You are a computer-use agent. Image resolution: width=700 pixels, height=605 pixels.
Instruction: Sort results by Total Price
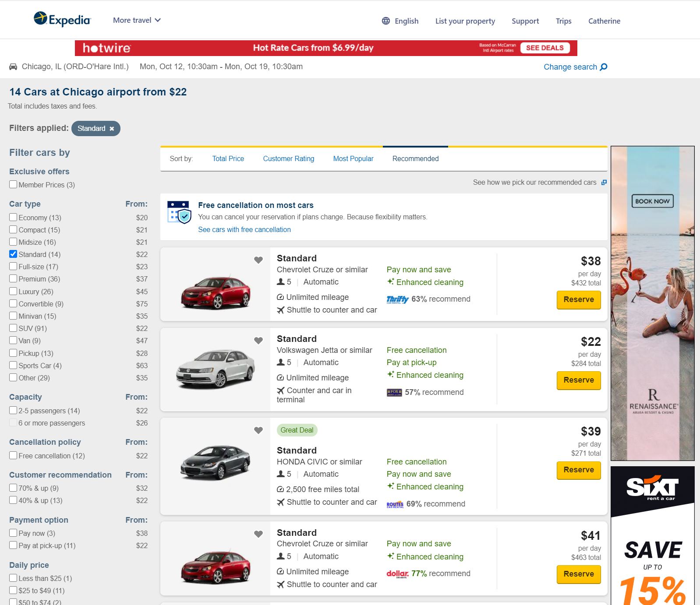coord(228,158)
